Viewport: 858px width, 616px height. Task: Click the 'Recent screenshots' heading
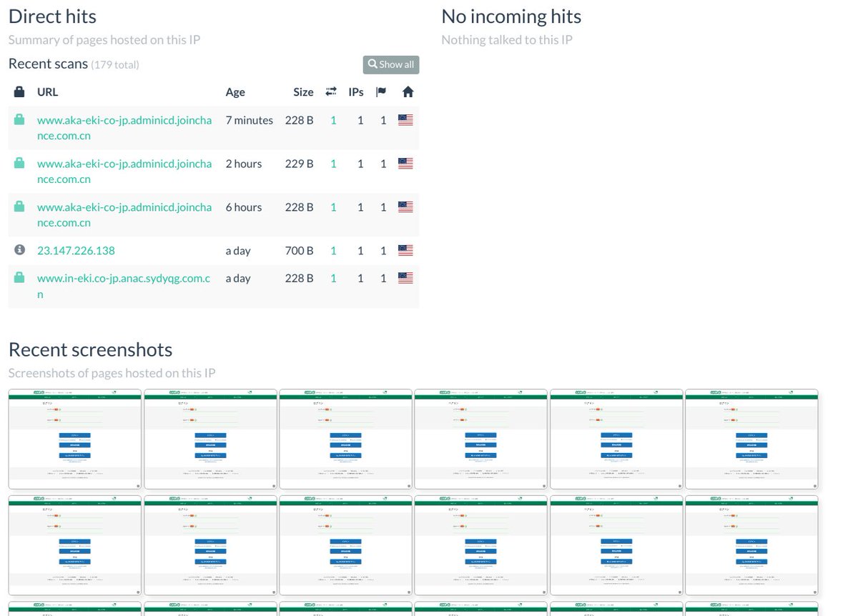pos(90,349)
